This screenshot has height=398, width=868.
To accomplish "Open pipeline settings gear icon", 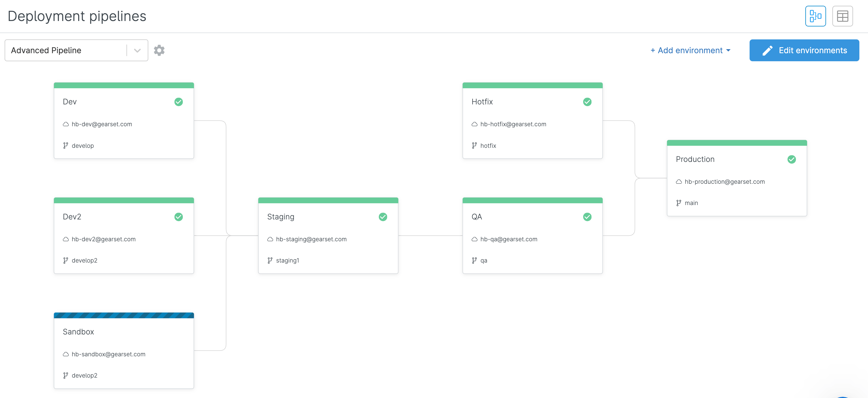I will [x=159, y=50].
